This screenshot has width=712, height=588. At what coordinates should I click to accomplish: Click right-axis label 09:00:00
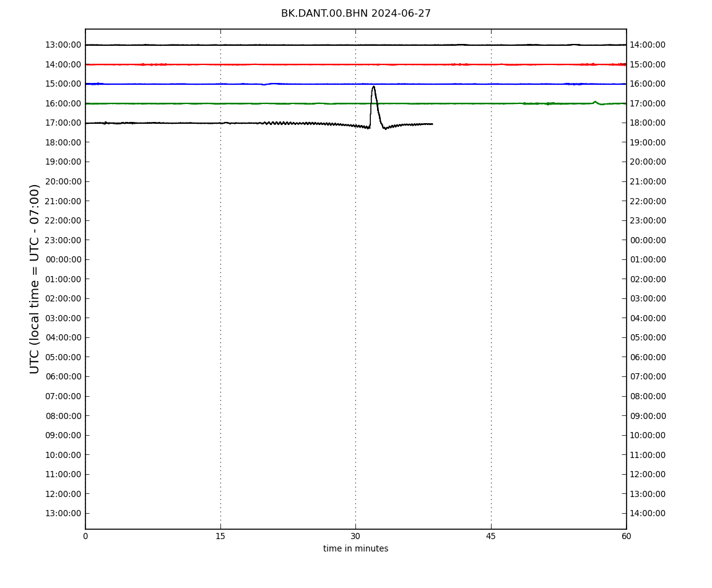click(648, 416)
